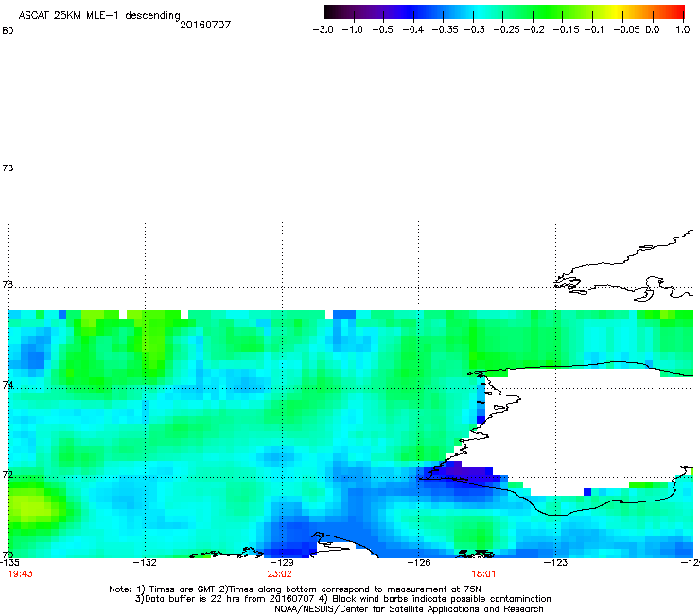
Task: Click the yellow section of the color bar
Action: pos(619,11)
